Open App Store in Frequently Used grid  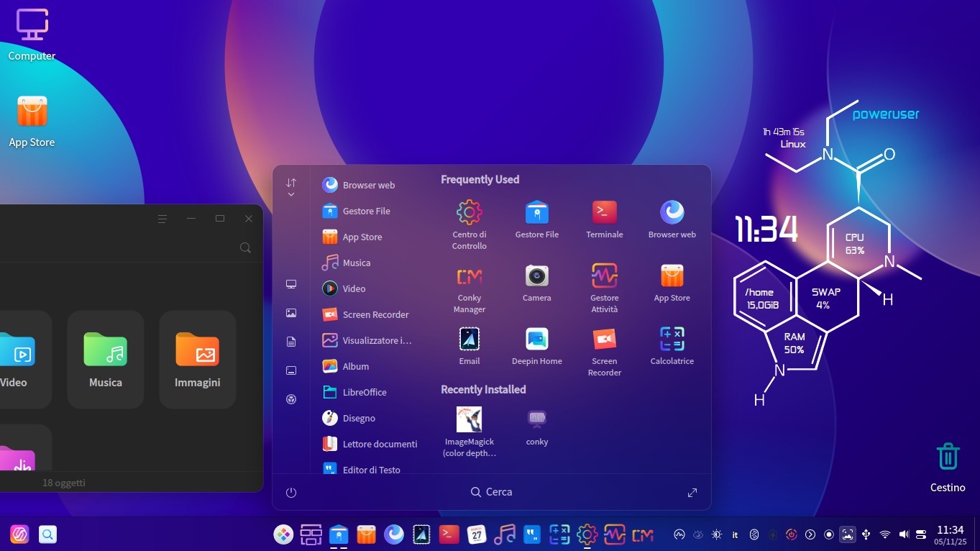pos(672,281)
